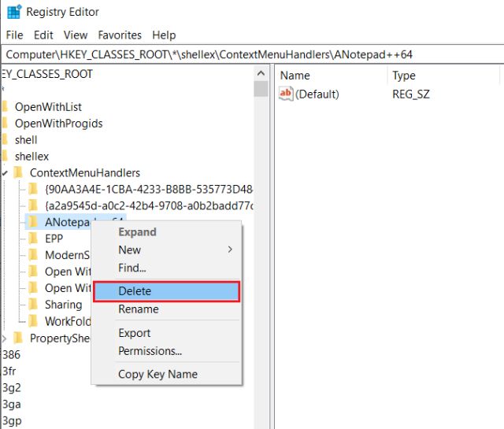Click the Sharing folder icon
Image resolution: width=504 pixels, height=429 pixels.
click(x=33, y=305)
